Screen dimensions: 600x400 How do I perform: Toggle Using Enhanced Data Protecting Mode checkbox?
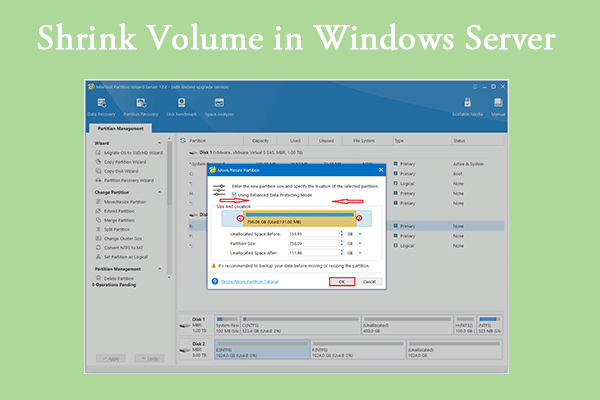click(234, 195)
